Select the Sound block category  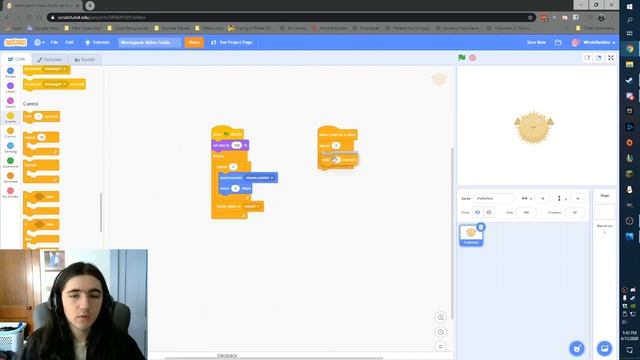10,103
